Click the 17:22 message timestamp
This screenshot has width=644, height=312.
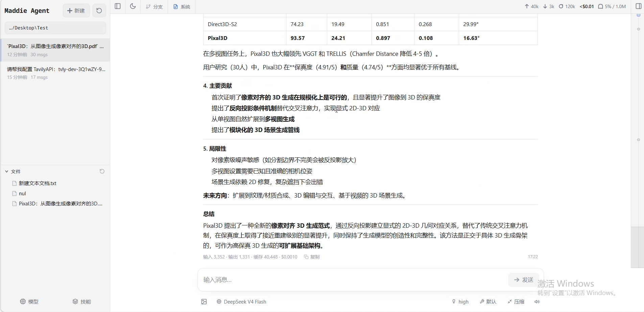tap(533, 257)
